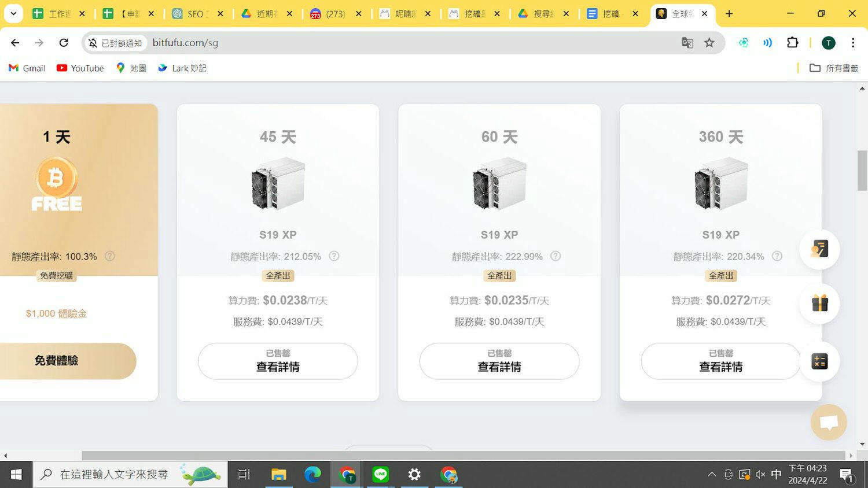Click the vertical page scrollbar thumb
The image size is (868, 488).
click(x=862, y=171)
